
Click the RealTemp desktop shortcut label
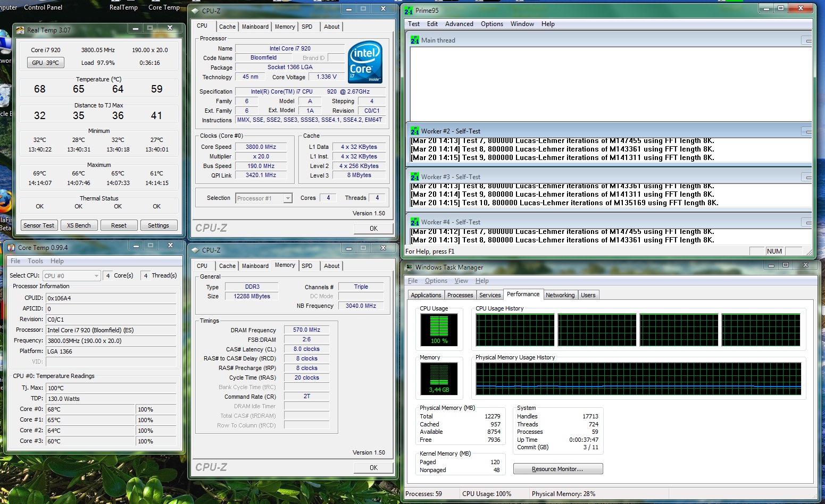[123, 7]
